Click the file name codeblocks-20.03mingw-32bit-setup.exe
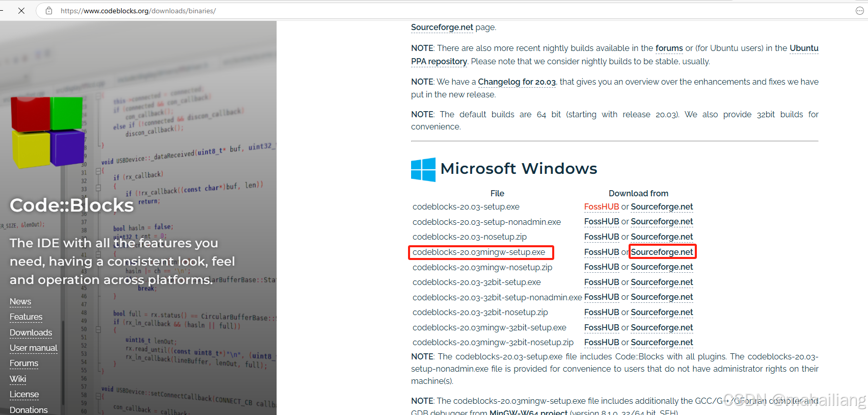This screenshot has height=415, width=868. pyautogui.click(x=490, y=328)
